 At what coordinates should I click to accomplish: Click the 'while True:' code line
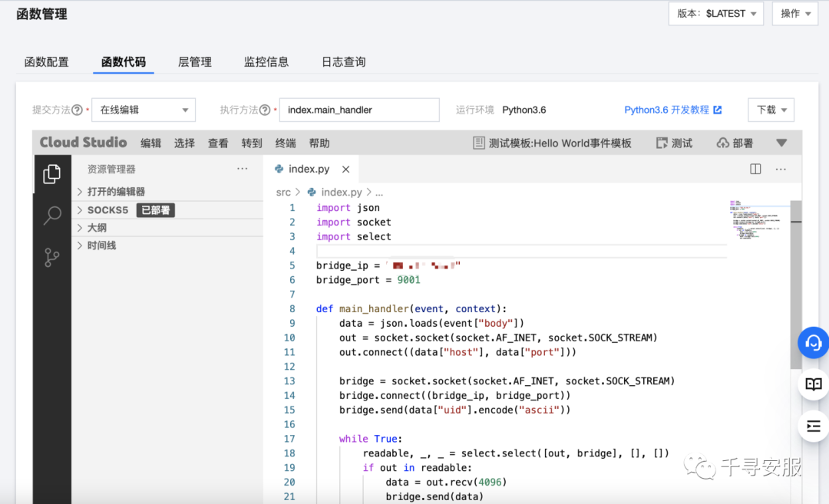pos(371,439)
